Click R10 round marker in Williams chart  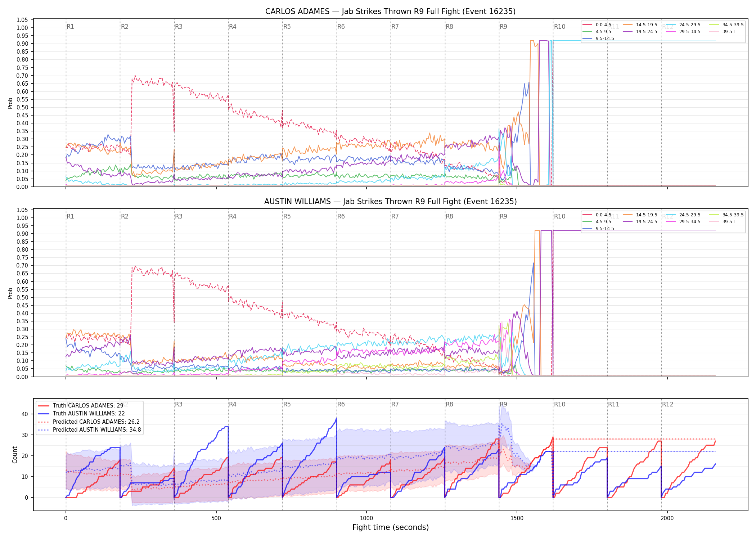(559, 216)
